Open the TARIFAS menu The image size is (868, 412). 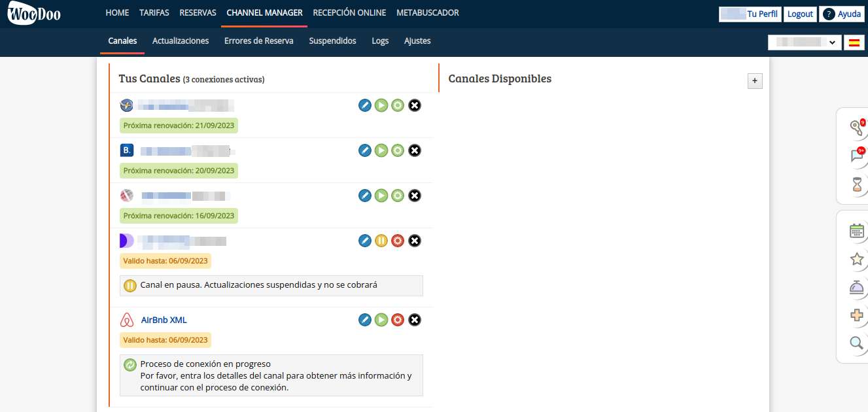[x=154, y=13]
